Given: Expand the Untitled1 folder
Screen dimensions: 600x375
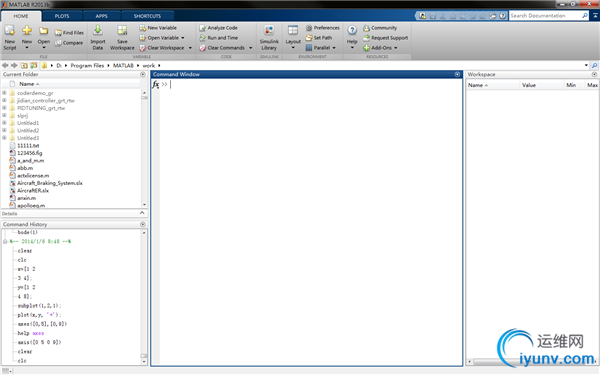Looking at the screenshot, I should tap(4, 123).
